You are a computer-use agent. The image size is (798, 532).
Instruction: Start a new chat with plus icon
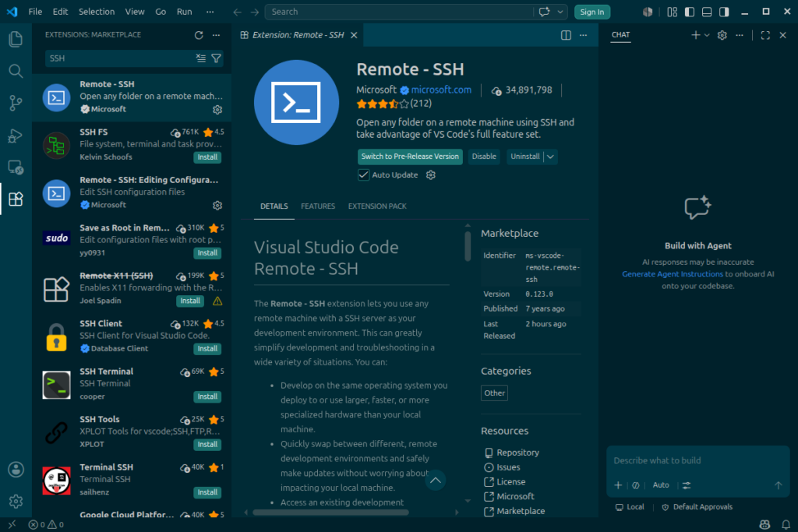695,35
